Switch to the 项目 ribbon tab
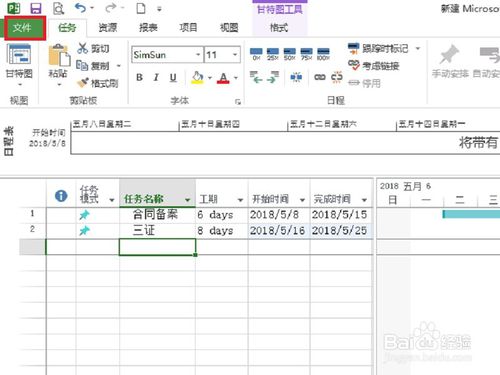The height and width of the screenshot is (375, 500). (188, 28)
